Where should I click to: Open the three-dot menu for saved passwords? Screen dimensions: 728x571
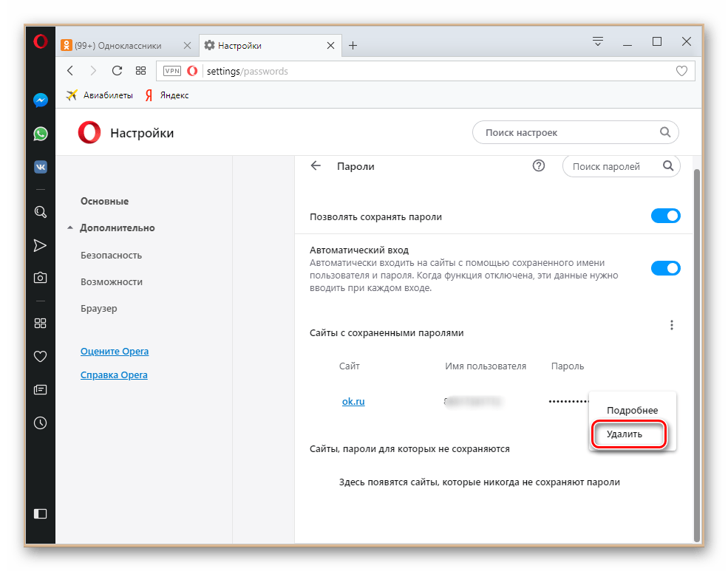[672, 324]
